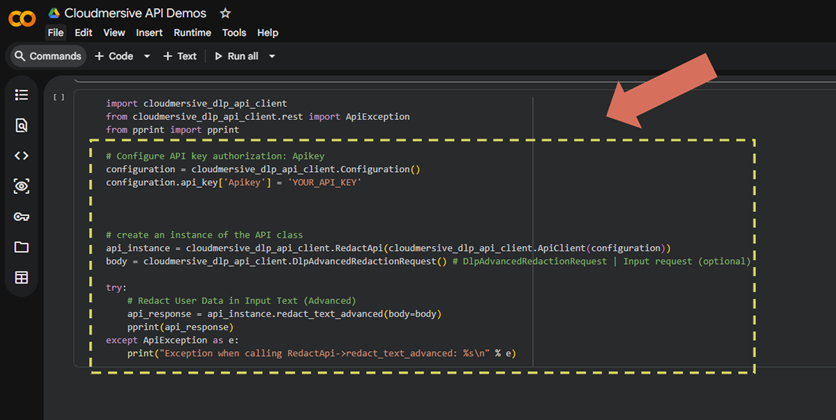Click the api_instance RedactApi assignment line
The width and height of the screenshot is (836, 420).
click(x=388, y=248)
